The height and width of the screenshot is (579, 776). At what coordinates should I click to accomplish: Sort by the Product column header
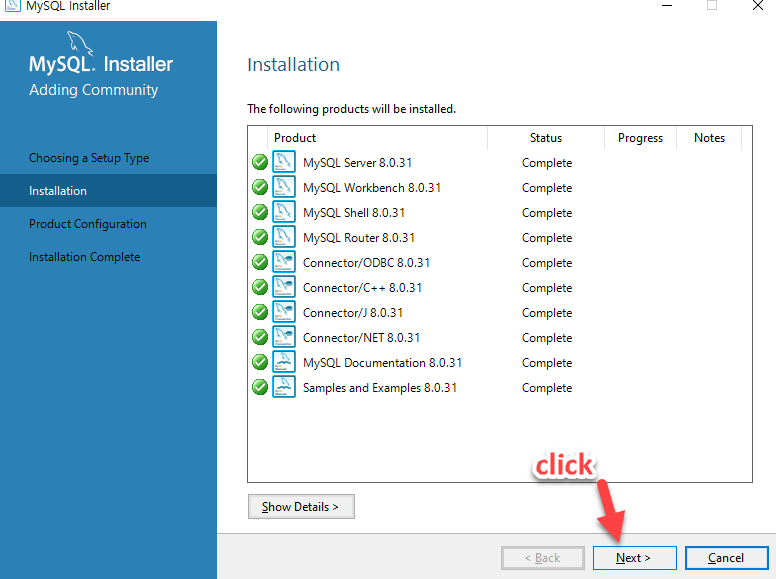[x=378, y=138]
